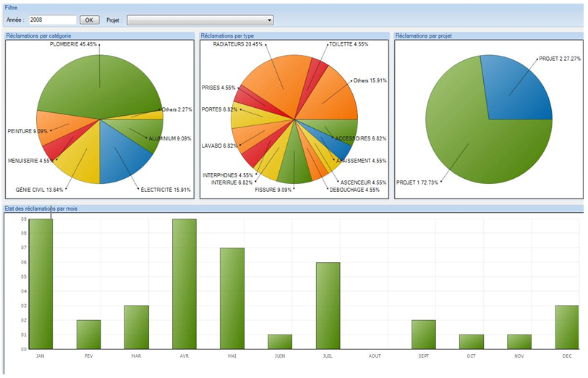Select the AVR bar in monthly chart

(x=184, y=284)
